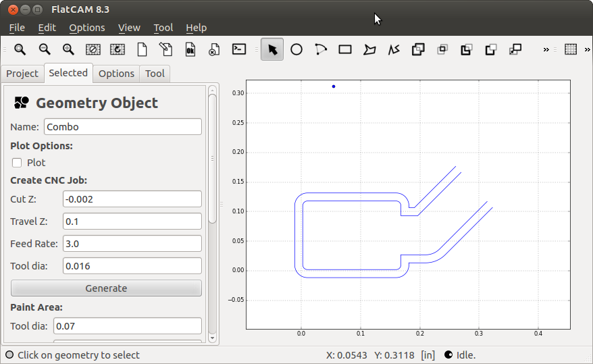Select the polygon drawing tool
This screenshot has width=593, height=364.
pos(369,49)
